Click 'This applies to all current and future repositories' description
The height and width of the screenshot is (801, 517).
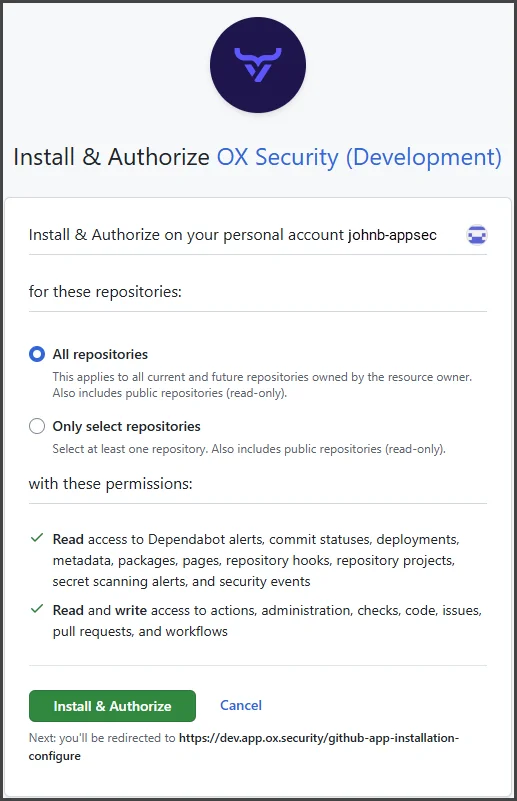[262, 385]
